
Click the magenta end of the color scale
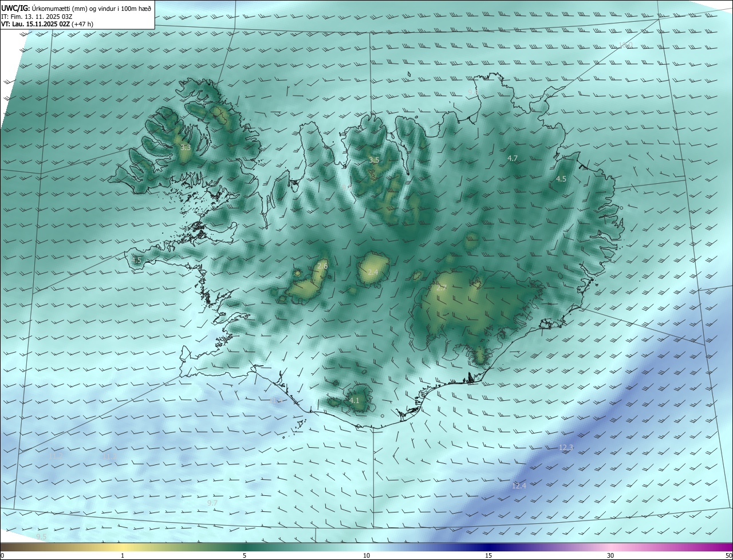(722, 547)
